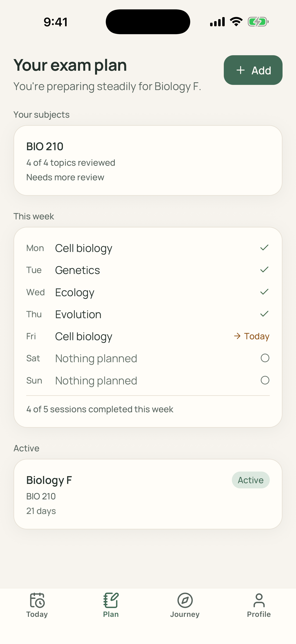Click the Active status badge
The height and width of the screenshot is (644, 296).
click(250, 480)
